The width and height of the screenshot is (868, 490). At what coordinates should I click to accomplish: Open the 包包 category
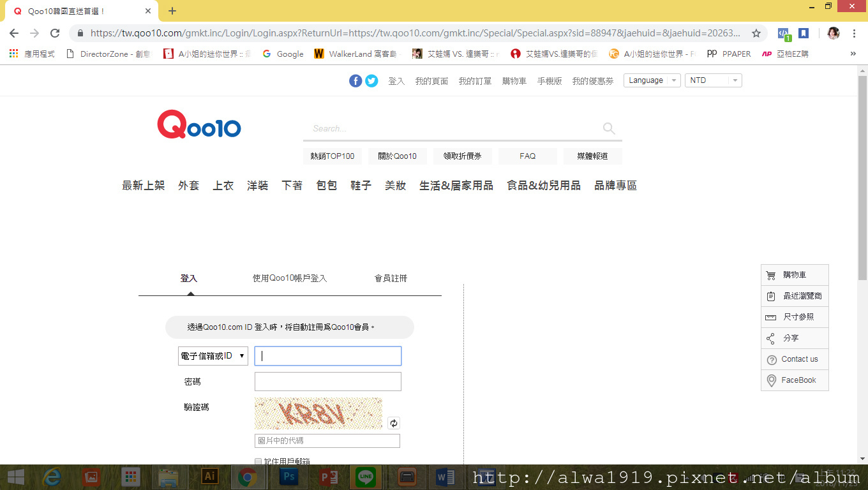coord(327,186)
